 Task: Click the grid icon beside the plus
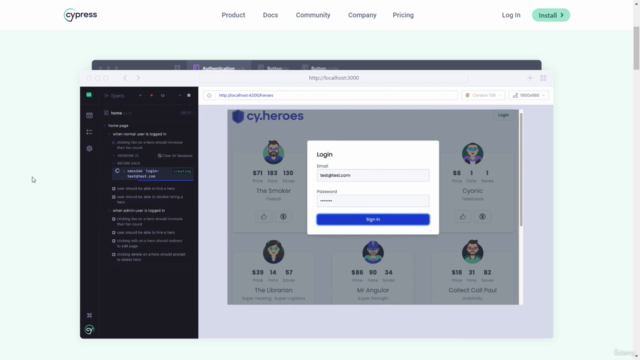[543, 78]
